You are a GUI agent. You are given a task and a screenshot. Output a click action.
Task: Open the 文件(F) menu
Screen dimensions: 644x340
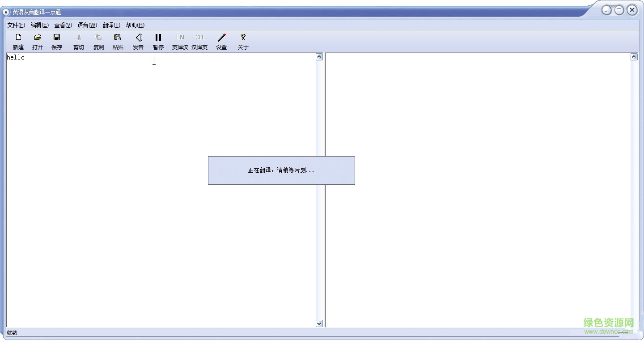coord(16,25)
